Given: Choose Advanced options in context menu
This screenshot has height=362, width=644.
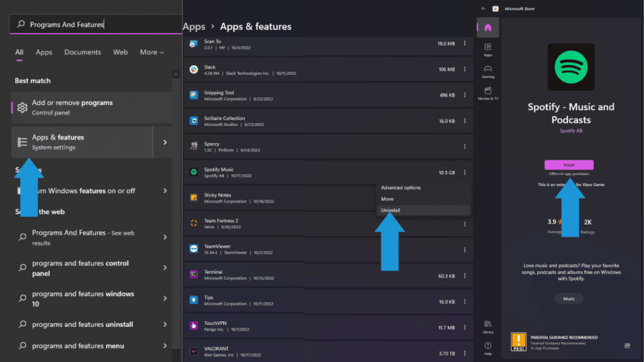Looking at the screenshot, I should point(423,187).
